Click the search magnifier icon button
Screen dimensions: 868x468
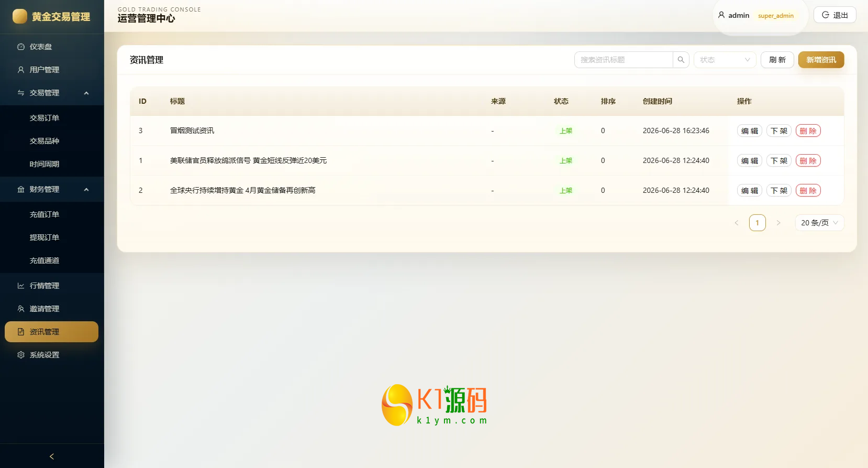681,60
